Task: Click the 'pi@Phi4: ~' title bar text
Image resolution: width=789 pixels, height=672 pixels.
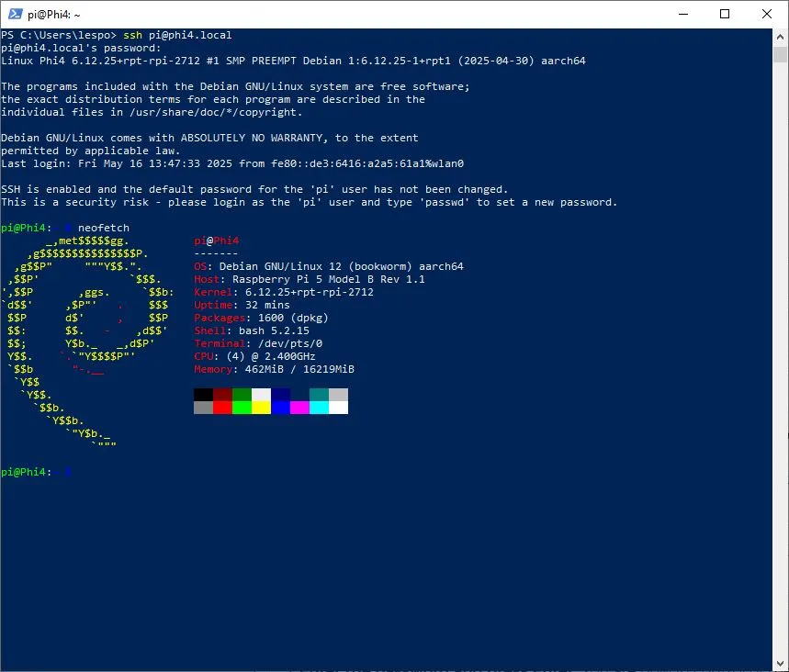Action: coord(54,15)
